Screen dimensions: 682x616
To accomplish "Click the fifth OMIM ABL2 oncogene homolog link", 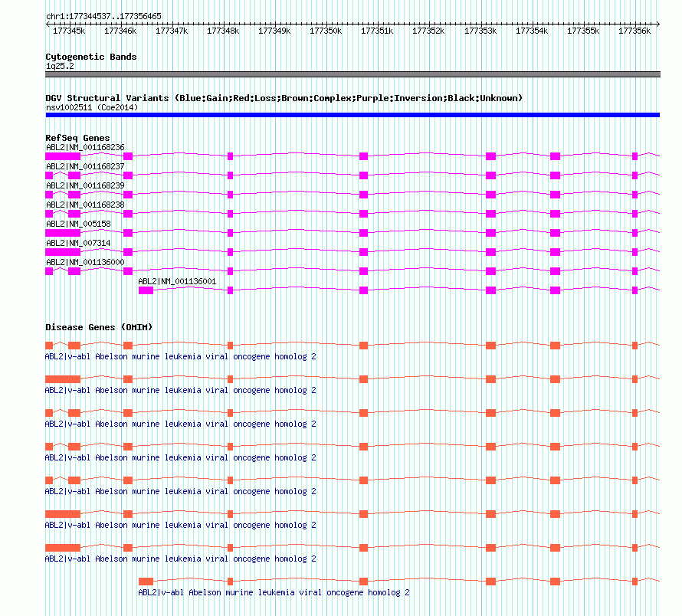I will pyautogui.click(x=181, y=492).
